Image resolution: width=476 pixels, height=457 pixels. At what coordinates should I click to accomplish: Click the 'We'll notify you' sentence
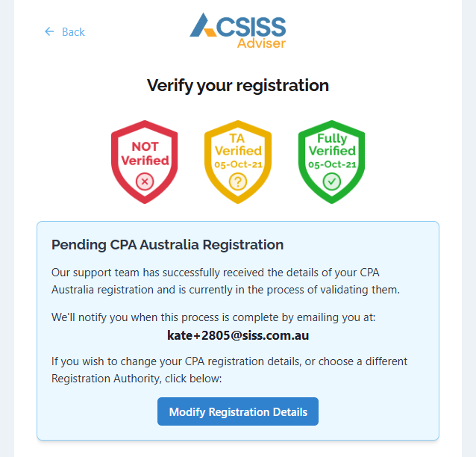coord(213,317)
